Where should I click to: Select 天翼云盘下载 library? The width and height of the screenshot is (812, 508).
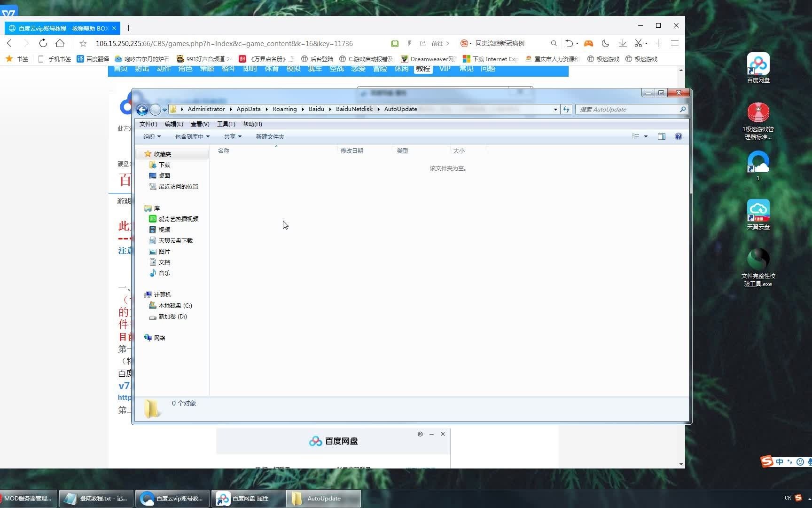pos(171,240)
